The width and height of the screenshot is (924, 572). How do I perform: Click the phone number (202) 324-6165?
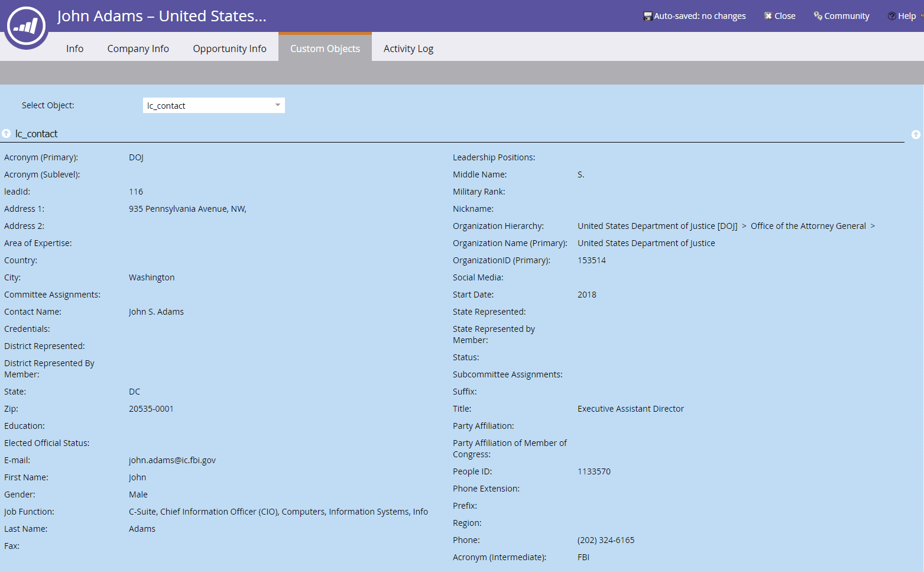[x=606, y=540]
